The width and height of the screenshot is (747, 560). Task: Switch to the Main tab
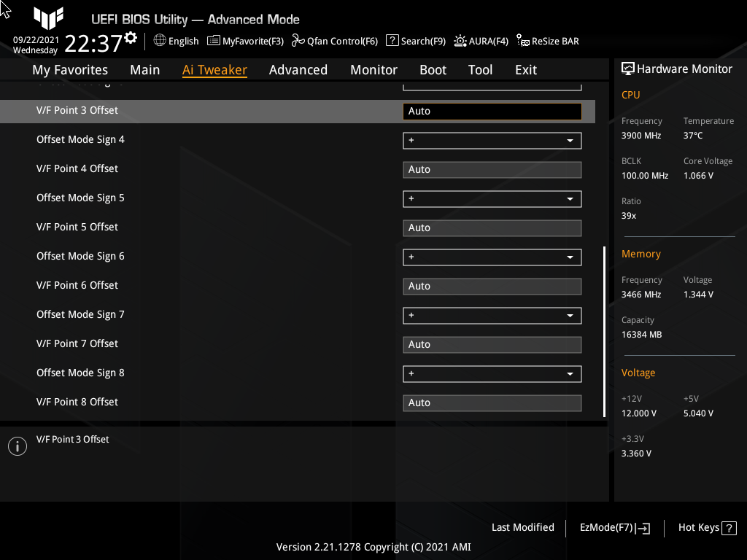[145, 70]
